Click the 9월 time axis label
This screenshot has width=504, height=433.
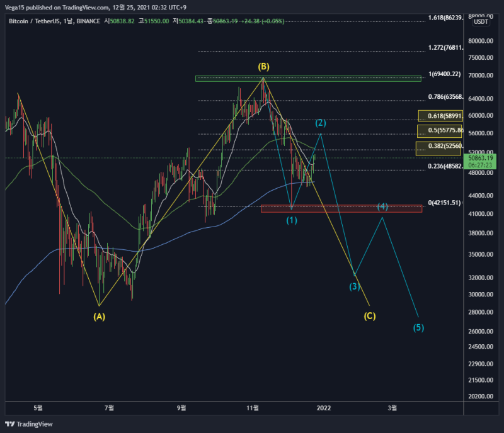point(181,408)
